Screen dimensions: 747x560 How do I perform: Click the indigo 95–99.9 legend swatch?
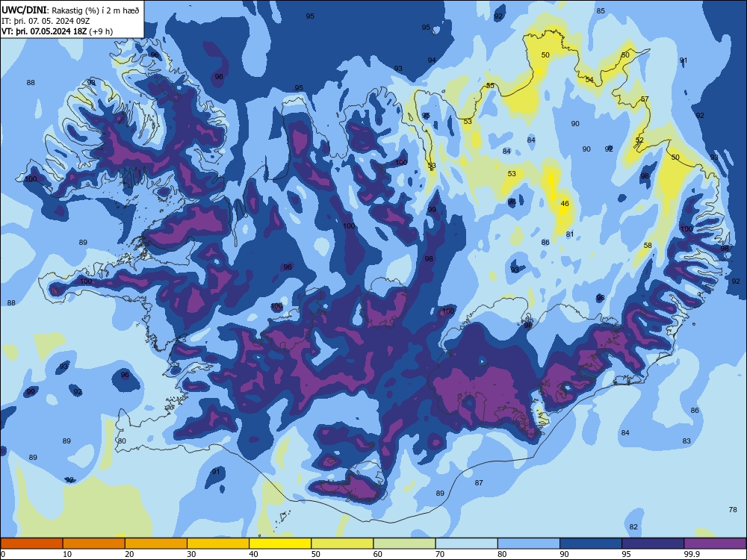(653, 544)
